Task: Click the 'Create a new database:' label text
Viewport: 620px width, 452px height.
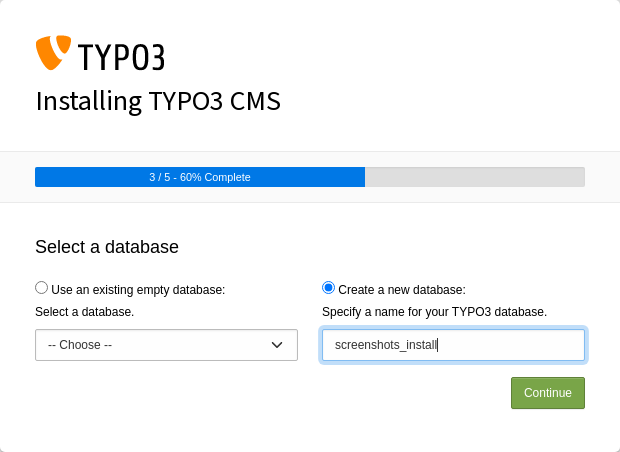Action: [x=401, y=290]
